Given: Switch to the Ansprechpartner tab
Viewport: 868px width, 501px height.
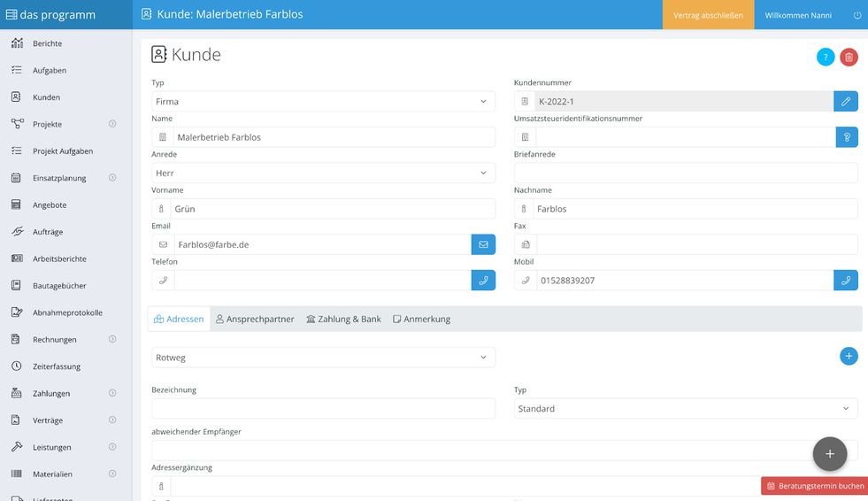Looking at the screenshot, I should [x=255, y=319].
